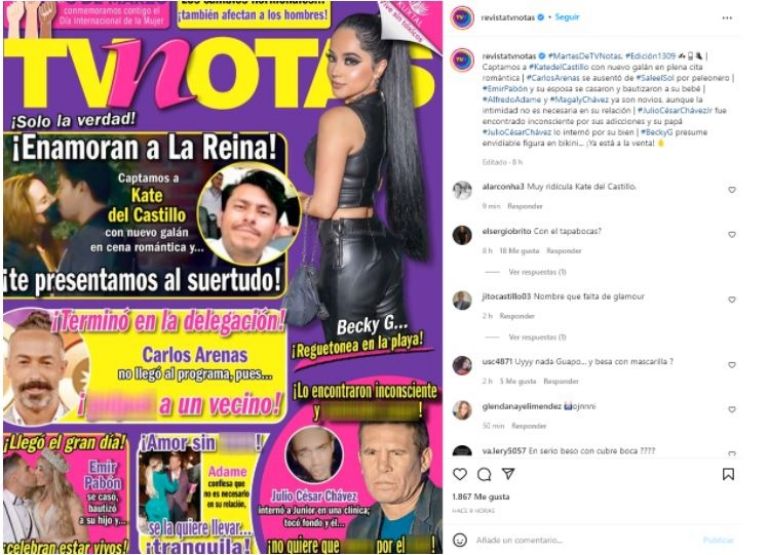
Task: Open #BeckyG hashtag in caption
Action: [656, 132]
